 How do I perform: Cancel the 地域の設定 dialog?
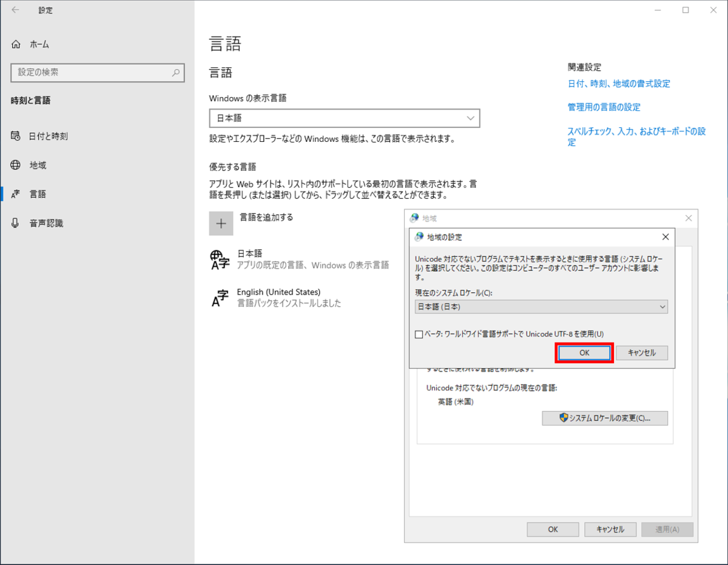642,353
